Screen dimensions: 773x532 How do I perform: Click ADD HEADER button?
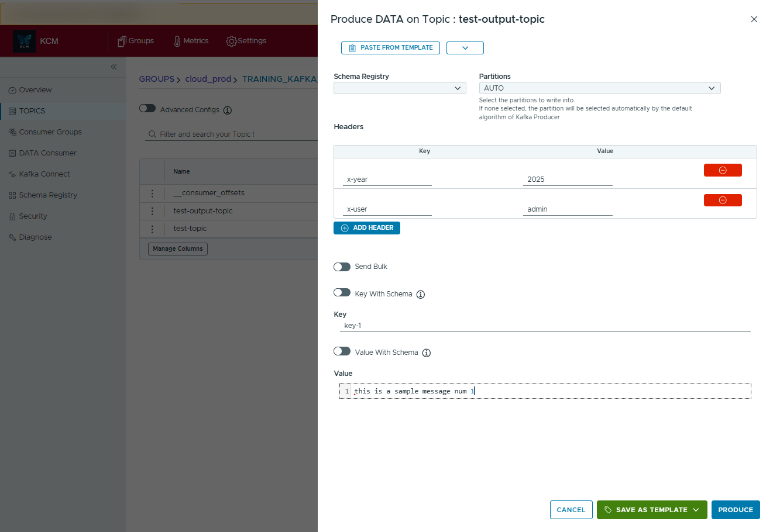367,228
